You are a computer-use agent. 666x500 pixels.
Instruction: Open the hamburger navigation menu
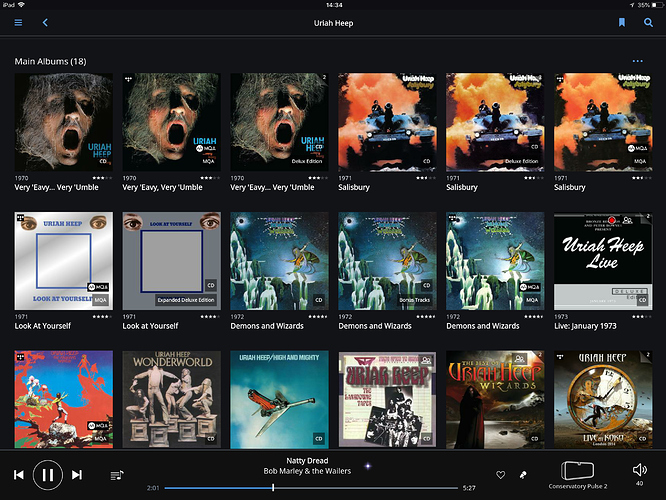18,23
